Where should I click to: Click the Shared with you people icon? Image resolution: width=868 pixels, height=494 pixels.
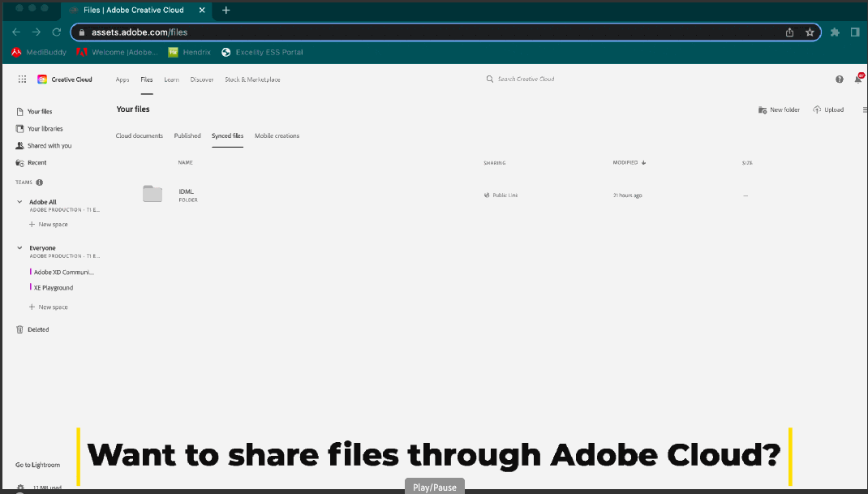[20, 146]
